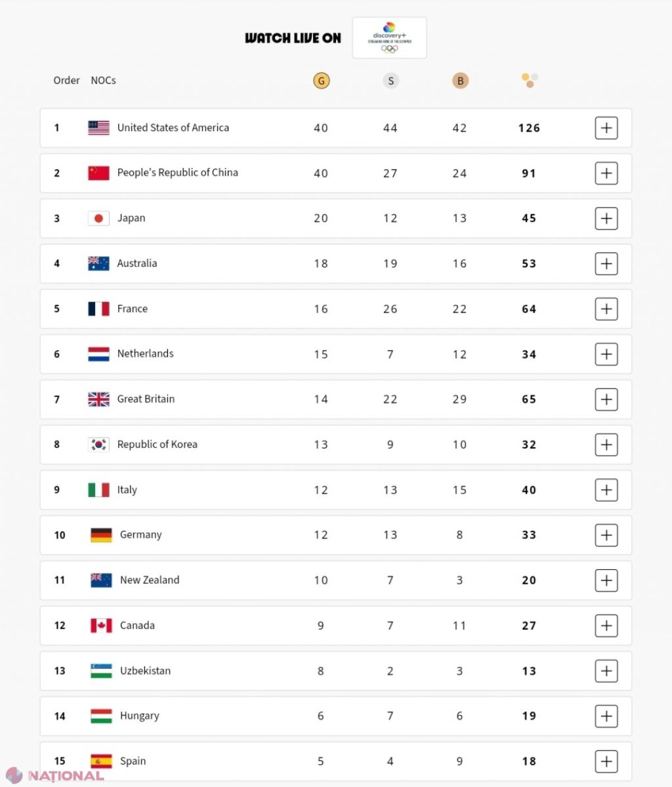The height and width of the screenshot is (787, 672).
Task: Click the bronze medal B icon
Action: [x=460, y=81]
